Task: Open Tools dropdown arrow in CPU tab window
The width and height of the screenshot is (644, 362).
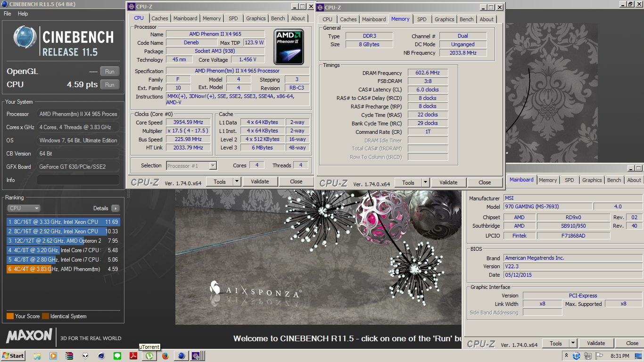Action: coord(237,181)
